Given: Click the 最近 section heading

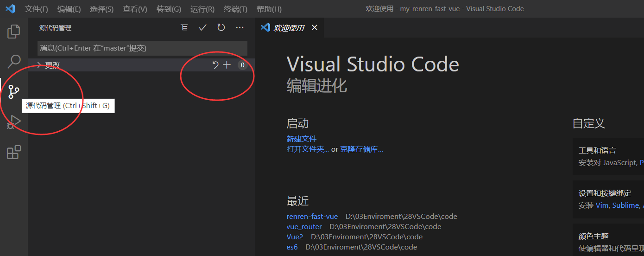Looking at the screenshot, I should (x=298, y=201).
